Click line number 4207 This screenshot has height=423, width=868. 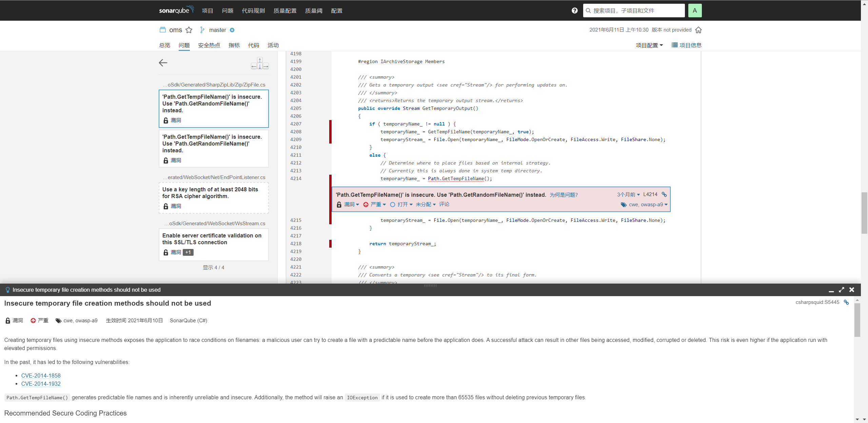point(296,124)
